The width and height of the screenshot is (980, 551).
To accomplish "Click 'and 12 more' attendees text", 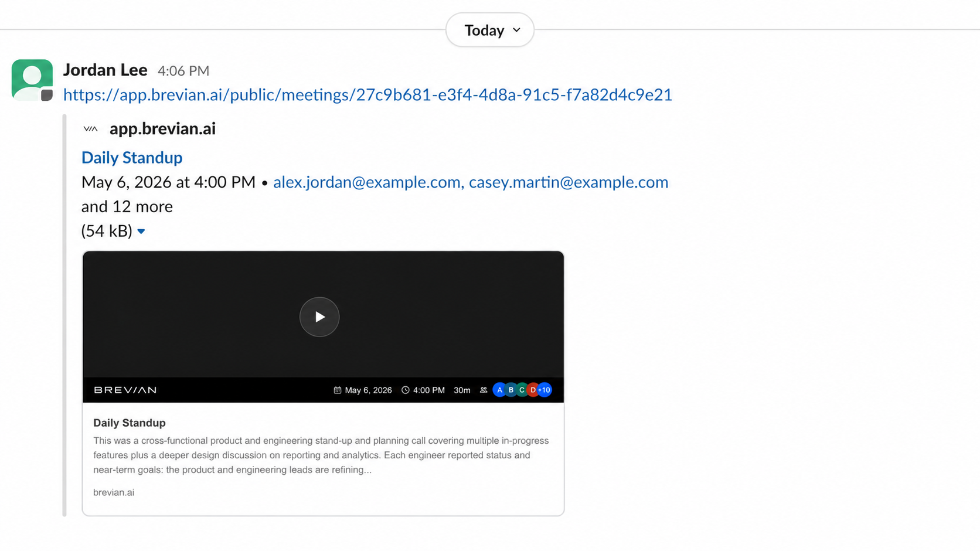I will pos(127,207).
